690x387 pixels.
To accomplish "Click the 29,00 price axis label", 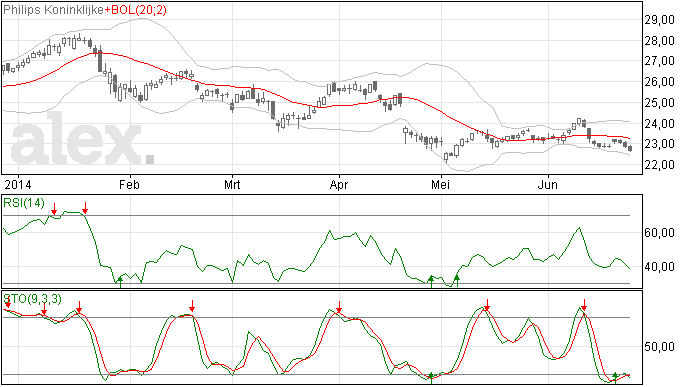I will [x=659, y=19].
